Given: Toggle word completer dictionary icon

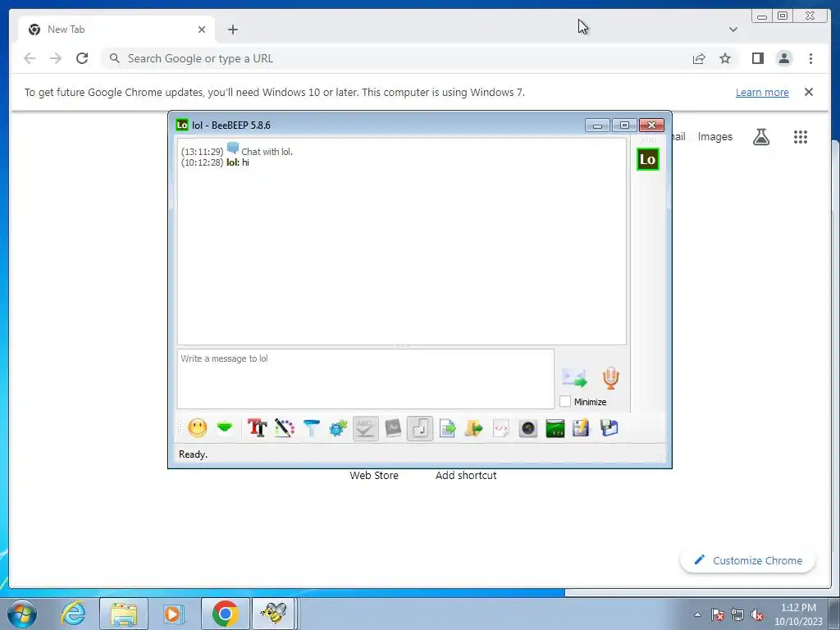Looking at the screenshot, I should tap(393, 428).
